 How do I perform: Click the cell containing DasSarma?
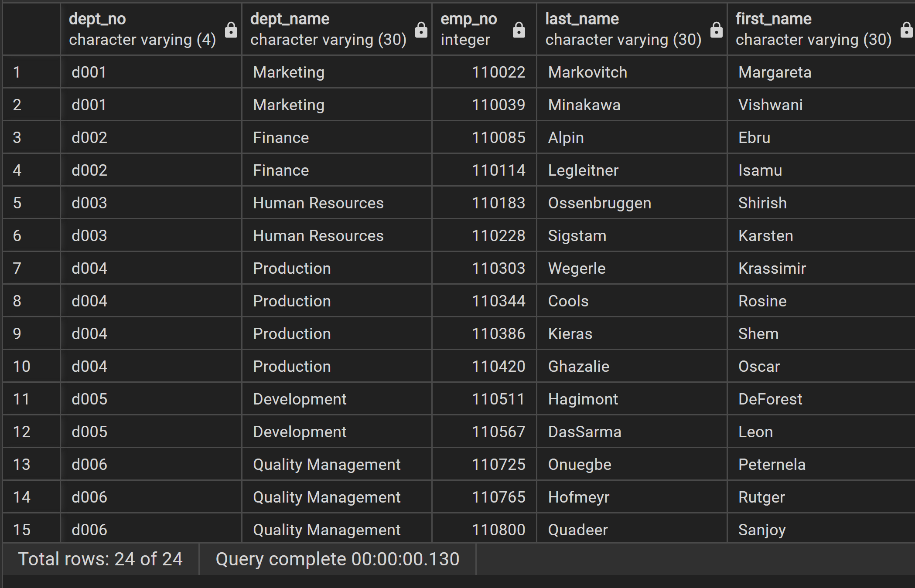click(632, 432)
